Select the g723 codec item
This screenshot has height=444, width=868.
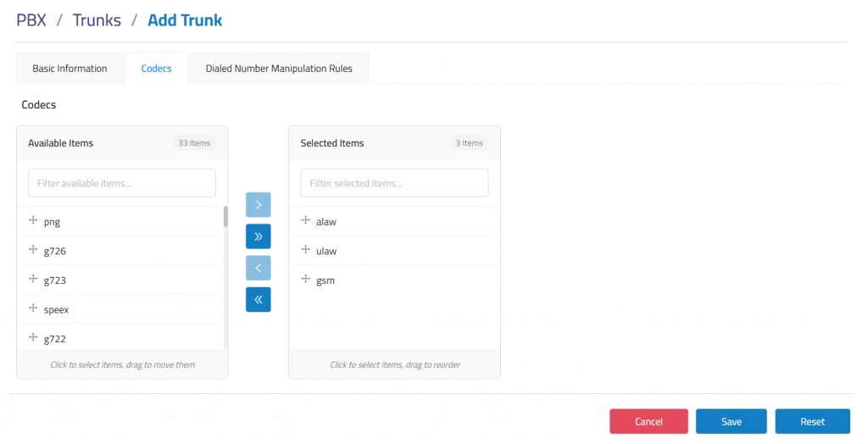point(55,280)
